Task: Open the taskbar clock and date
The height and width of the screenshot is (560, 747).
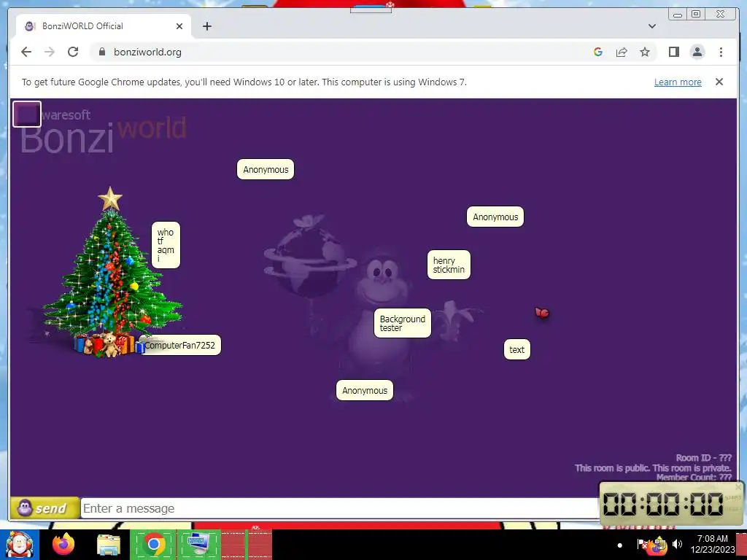Action: pos(712,544)
